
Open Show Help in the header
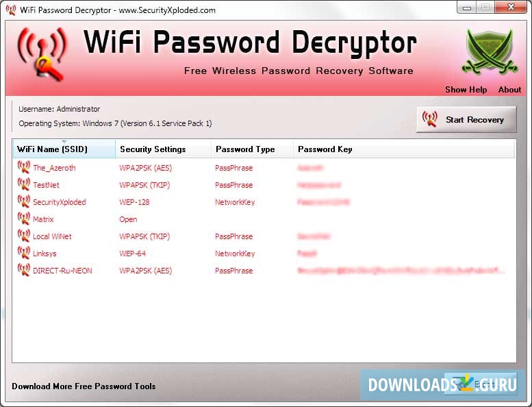click(x=466, y=90)
